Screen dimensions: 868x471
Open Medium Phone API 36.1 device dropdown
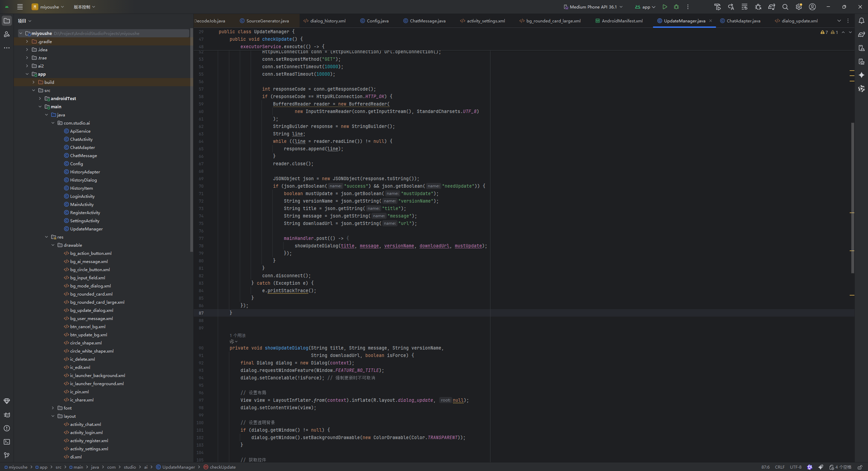(593, 7)
